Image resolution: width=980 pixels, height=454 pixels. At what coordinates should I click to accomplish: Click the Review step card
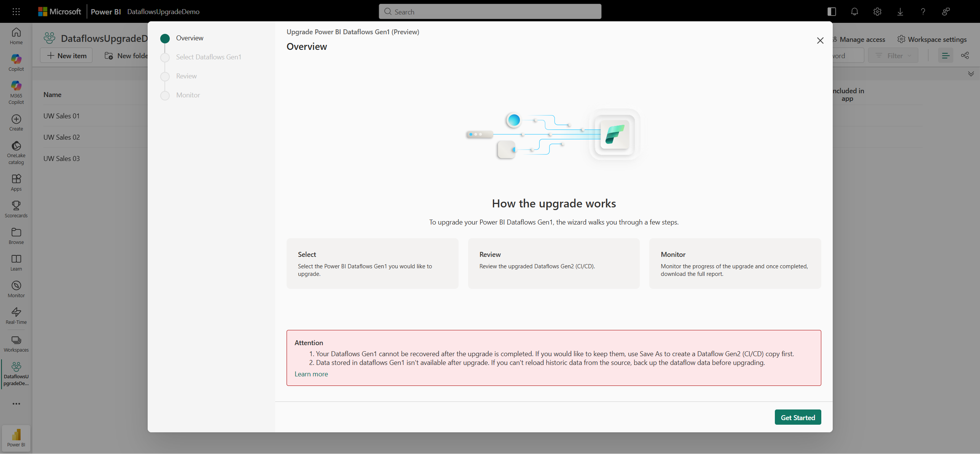pyautogui.click(x=554, y=263)
